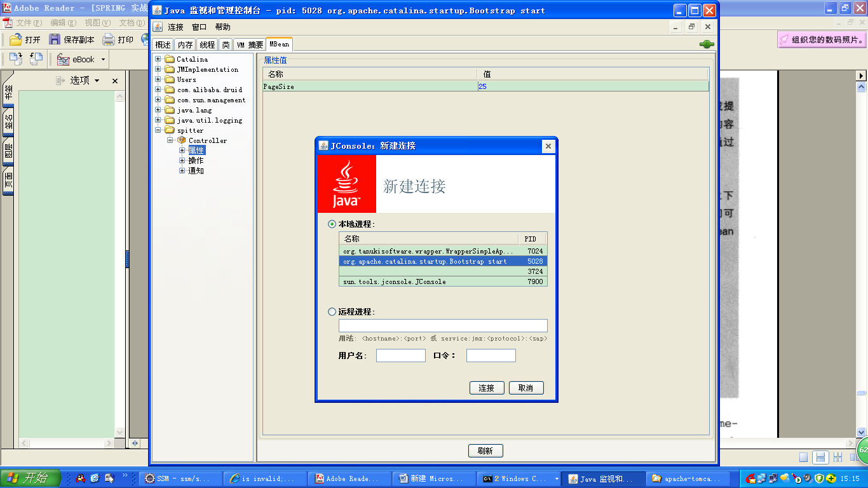
Task: Click the 口令 password field
Action: pos(491,355)
